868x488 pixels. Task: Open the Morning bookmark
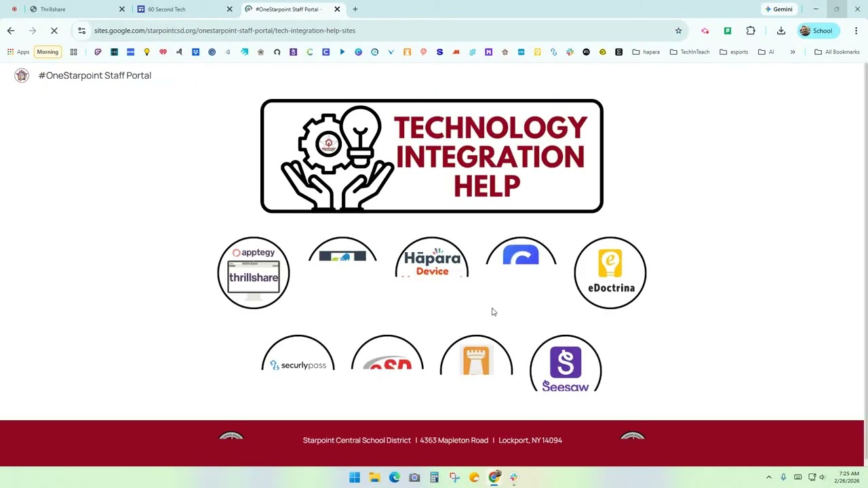coord(47,52)
